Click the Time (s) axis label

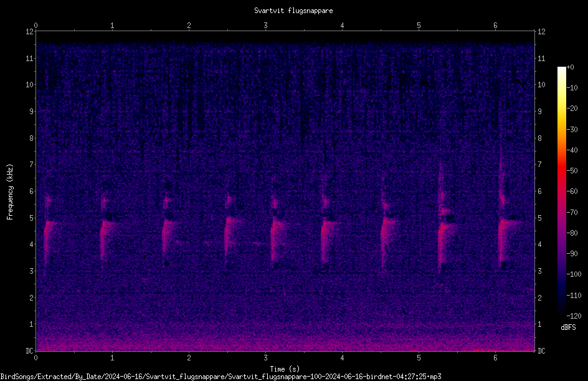pyautogui.click(x=285, y=369)
